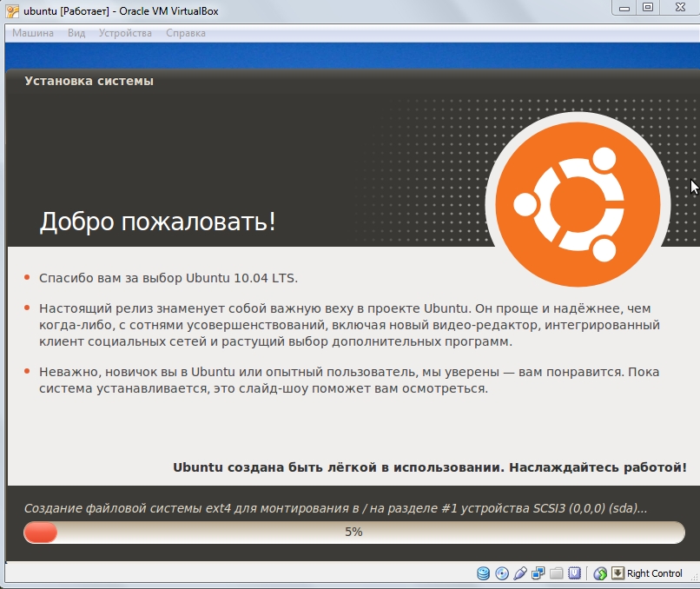Open the Устройства menu

click(x=125, y=33)
